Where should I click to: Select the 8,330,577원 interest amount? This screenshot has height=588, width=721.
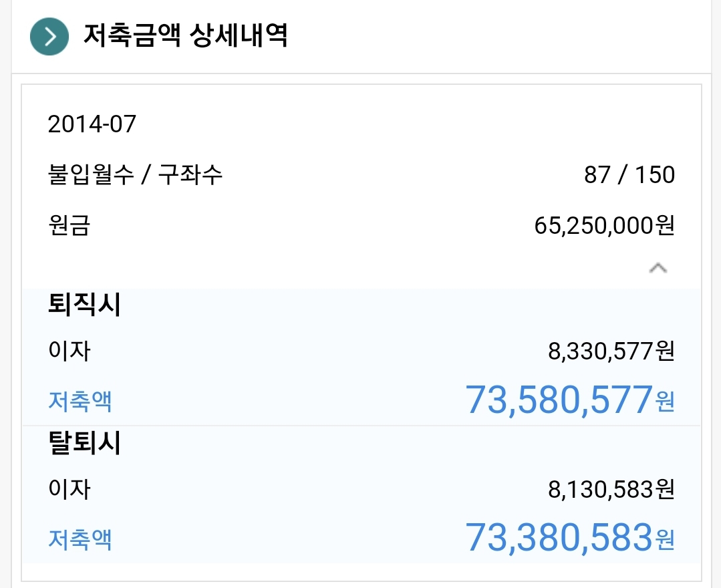[x=611, y=351]
